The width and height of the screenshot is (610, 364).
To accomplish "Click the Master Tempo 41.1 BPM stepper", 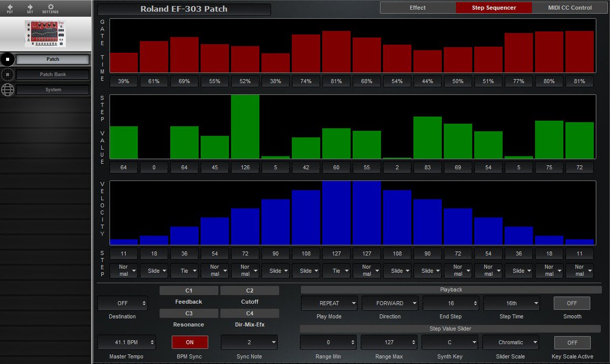I will 126,342.
